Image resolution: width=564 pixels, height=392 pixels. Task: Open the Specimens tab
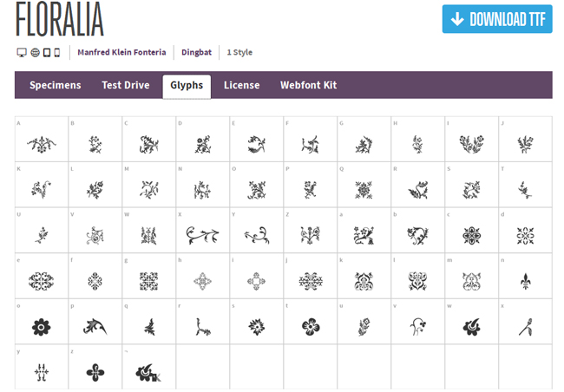(x=55, y=85)
